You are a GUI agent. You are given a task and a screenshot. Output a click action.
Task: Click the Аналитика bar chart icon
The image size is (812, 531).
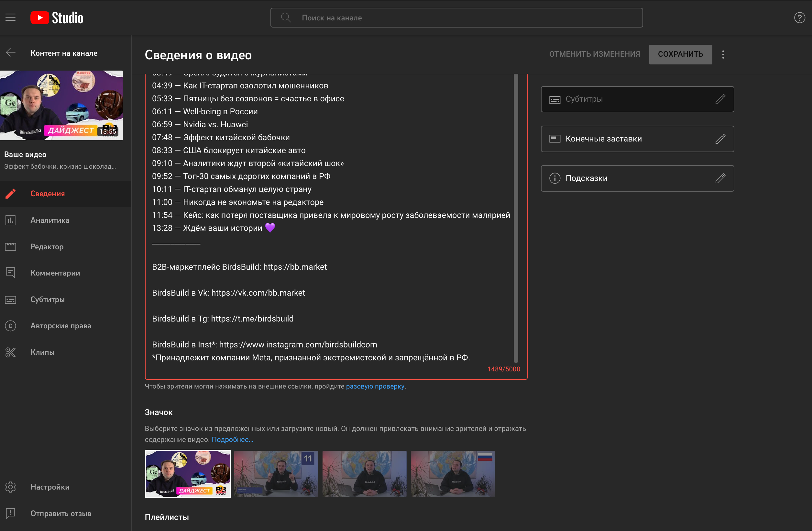click(11, 220)
